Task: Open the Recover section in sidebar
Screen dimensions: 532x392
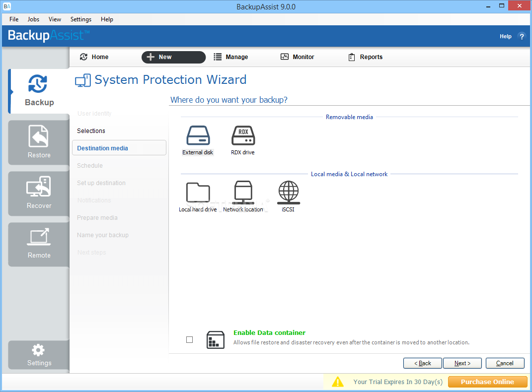Action: [x=39, y=193]
